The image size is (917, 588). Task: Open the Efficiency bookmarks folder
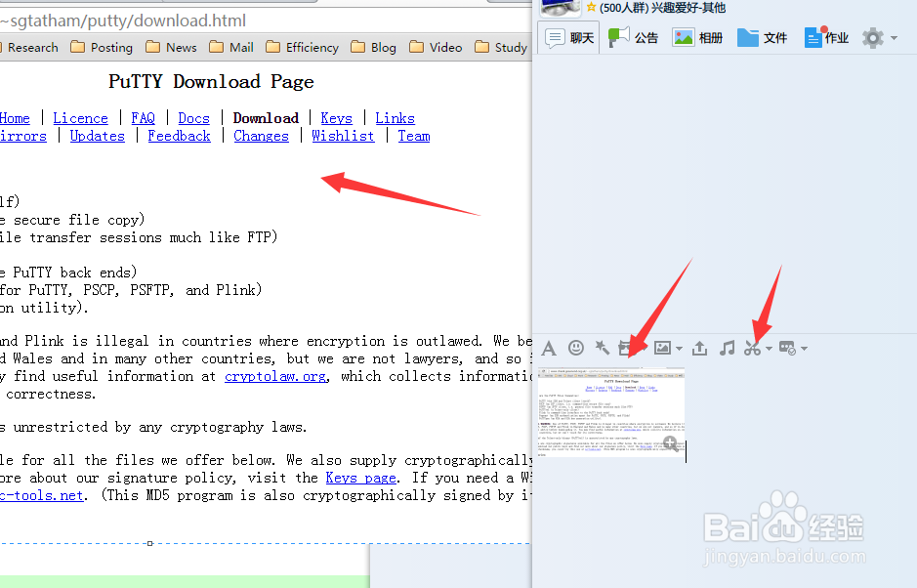point(303,48)
